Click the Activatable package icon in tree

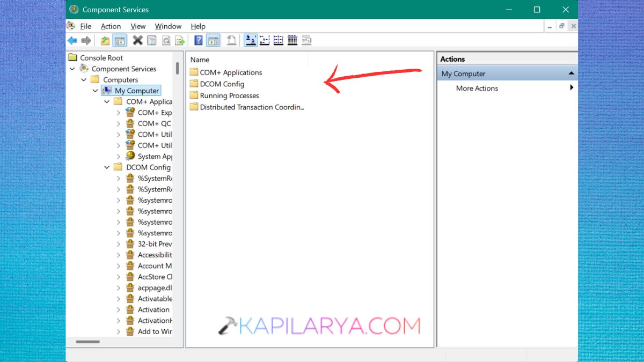click(130, 299)
